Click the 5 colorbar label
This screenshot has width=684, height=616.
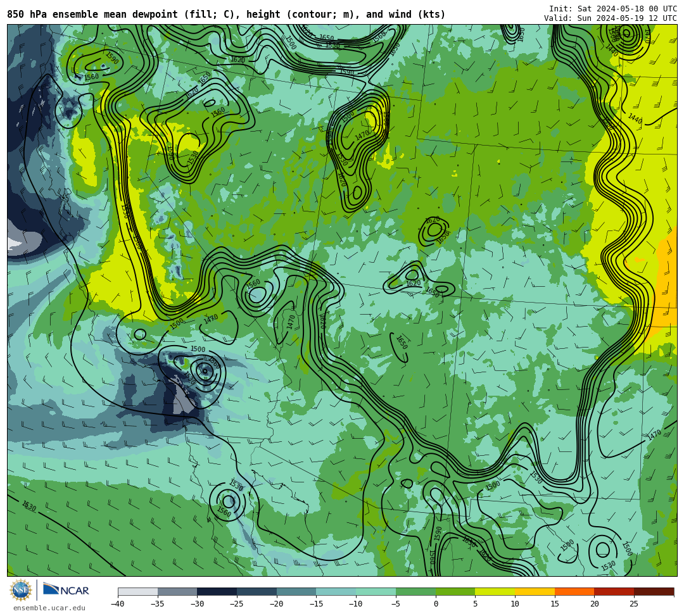[476, 604]
